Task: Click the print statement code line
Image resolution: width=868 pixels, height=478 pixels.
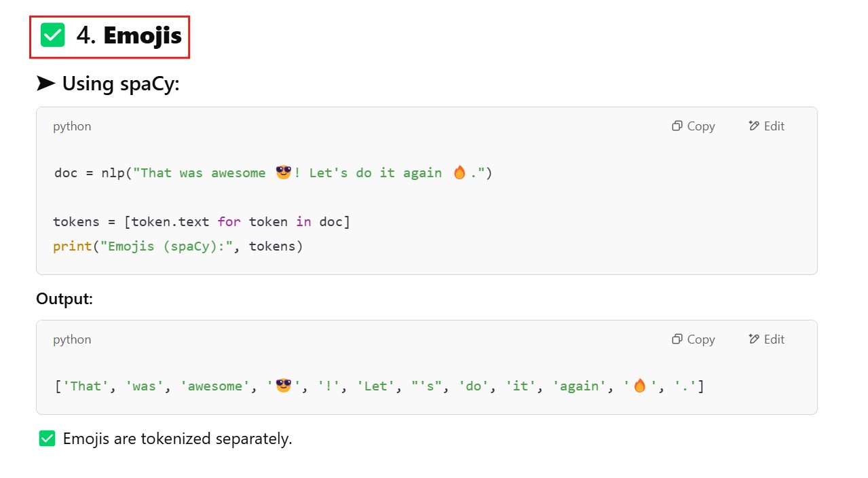Action: (x=178, y=246)
